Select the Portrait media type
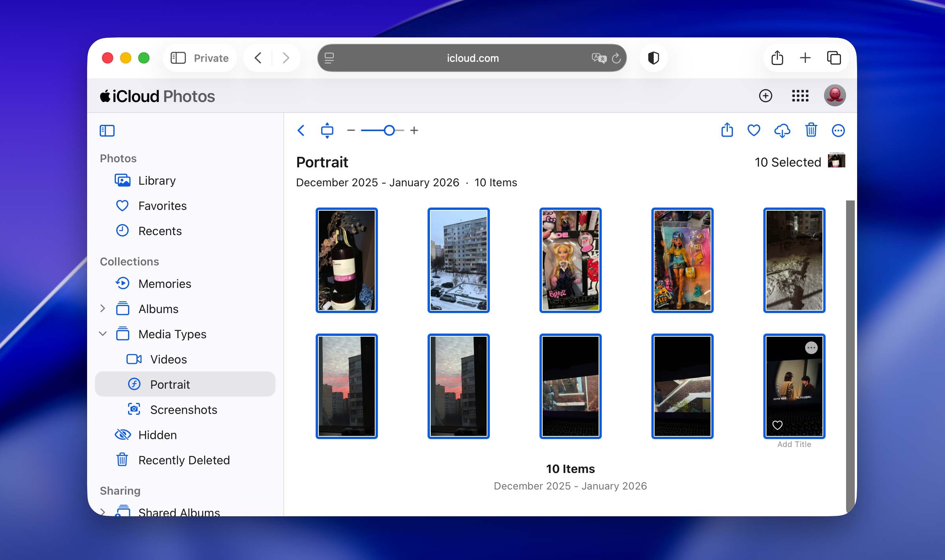The height and width of the screenshot is (560, 945). tap(185, 384)
